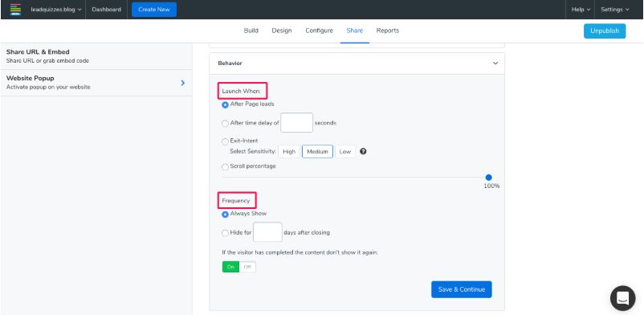Open Website Popup sidebar item

[x=96, y=83]
